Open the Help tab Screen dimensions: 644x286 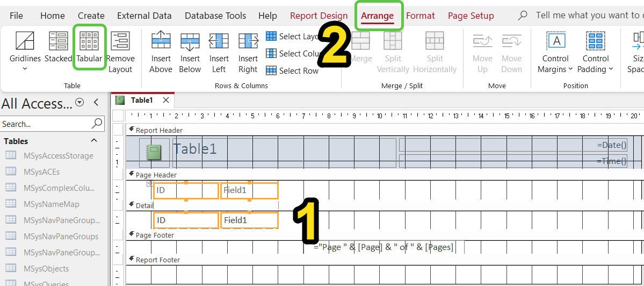tap(268, 16)
